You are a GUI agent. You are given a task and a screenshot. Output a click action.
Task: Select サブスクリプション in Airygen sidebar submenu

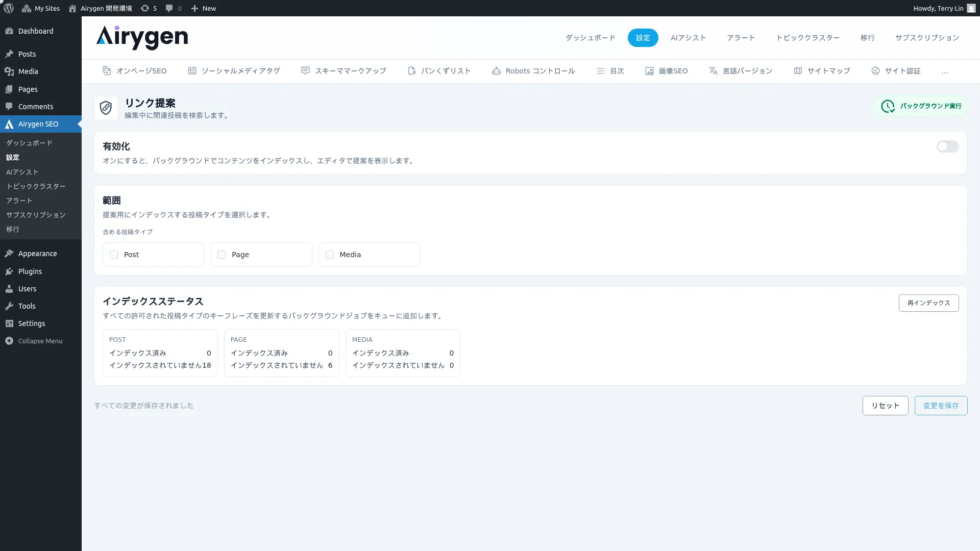pyautogui.click(x=36, y=215)
